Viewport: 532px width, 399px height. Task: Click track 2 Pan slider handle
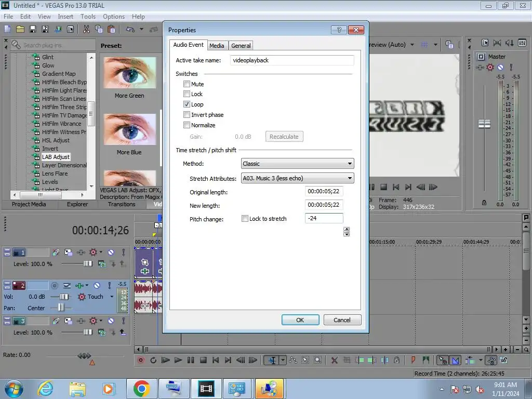tap(61, 308)
